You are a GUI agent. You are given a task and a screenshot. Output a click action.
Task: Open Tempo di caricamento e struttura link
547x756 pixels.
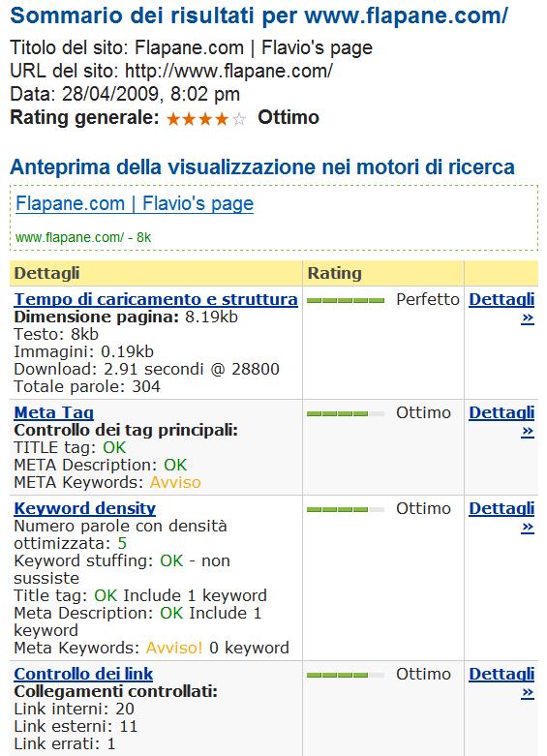click(x=156, y=299)
